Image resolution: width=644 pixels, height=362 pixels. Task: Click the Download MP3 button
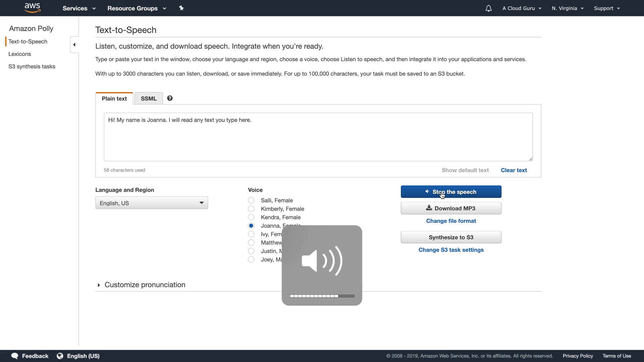click(x=451, y=208)
